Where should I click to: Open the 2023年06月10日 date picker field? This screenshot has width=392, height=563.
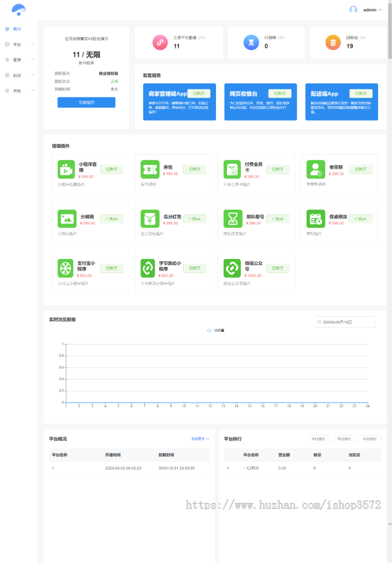[x=345, y=322]
